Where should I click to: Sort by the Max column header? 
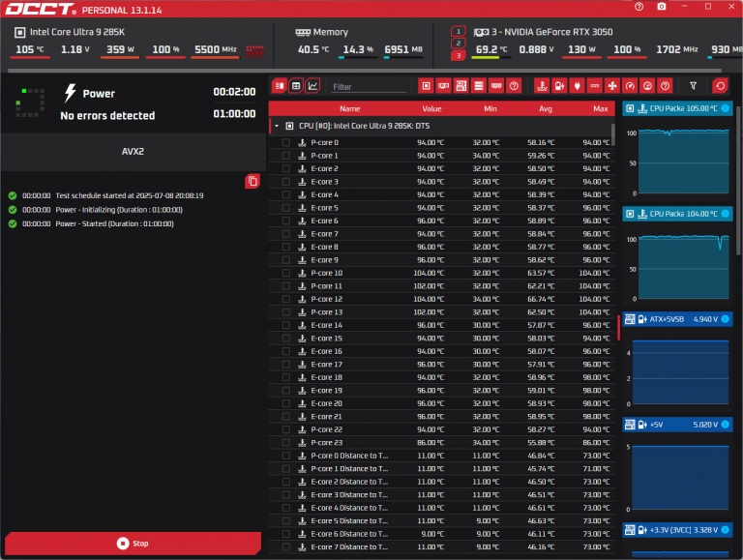point(601,108)
